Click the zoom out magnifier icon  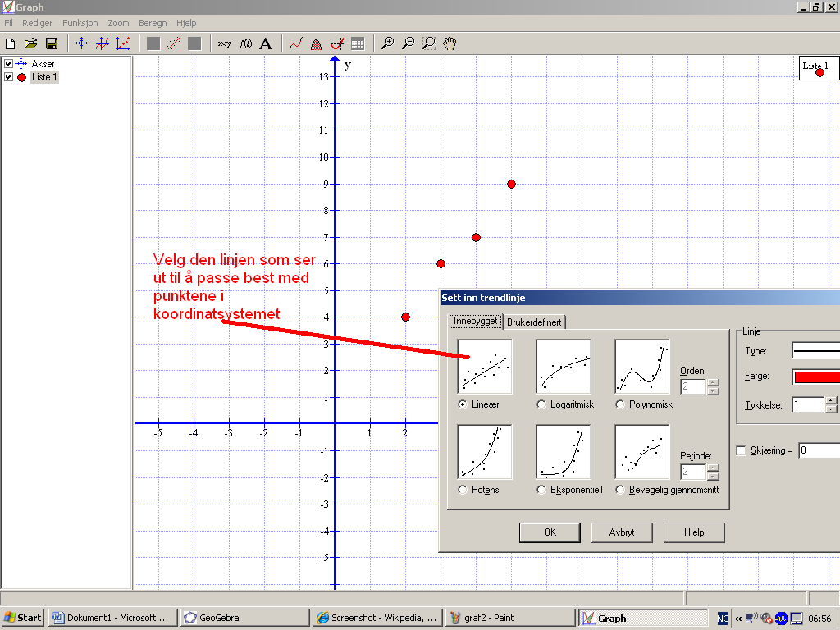408,43
